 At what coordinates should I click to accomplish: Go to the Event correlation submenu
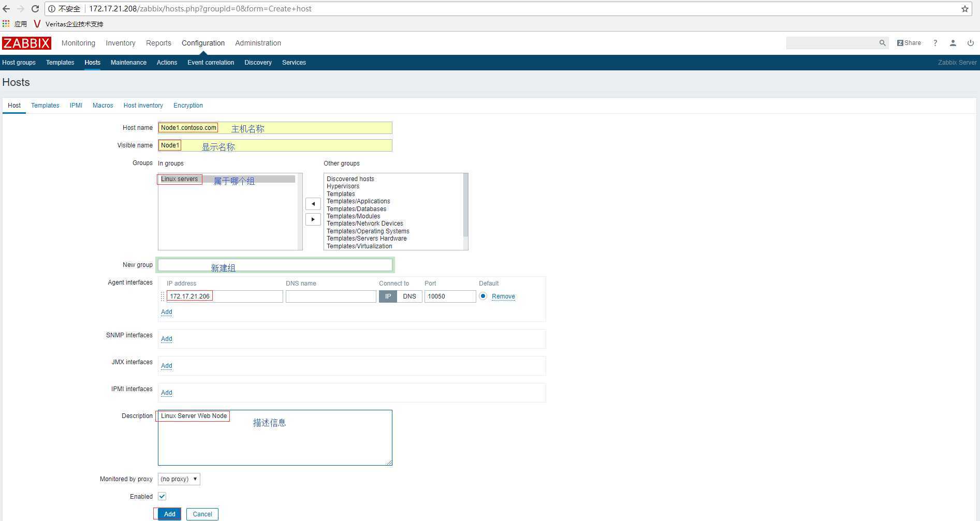click(x=211, y=63)
